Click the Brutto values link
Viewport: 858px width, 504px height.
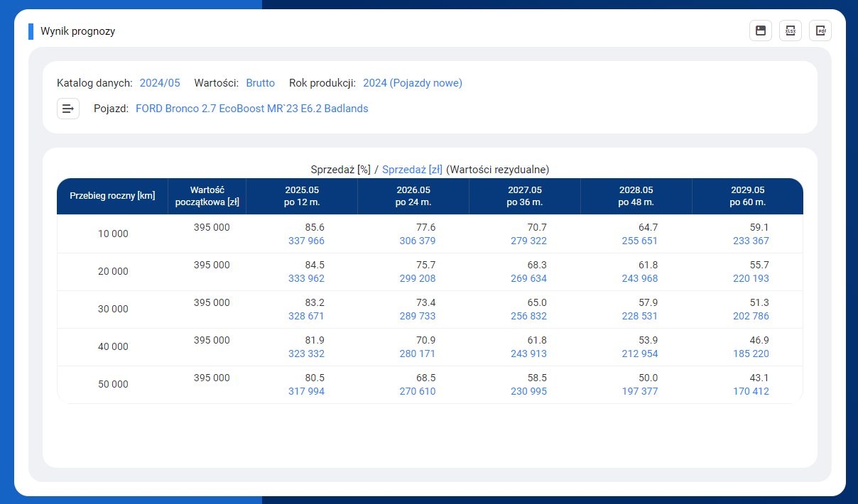point(260,83)
